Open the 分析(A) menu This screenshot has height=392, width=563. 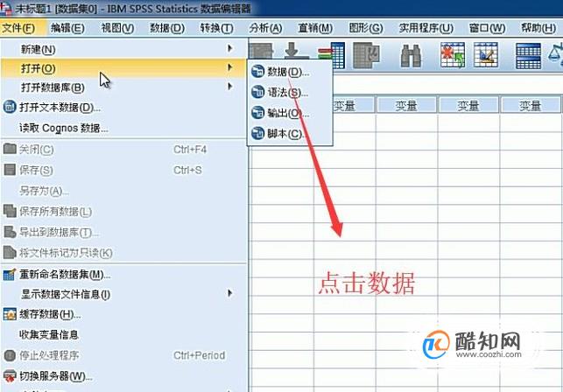point(265,28)
